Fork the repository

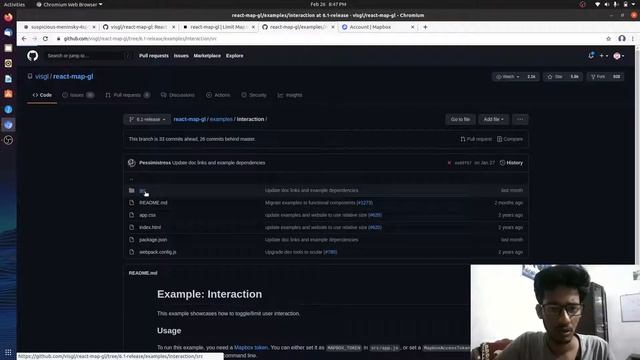click(598, 76)
